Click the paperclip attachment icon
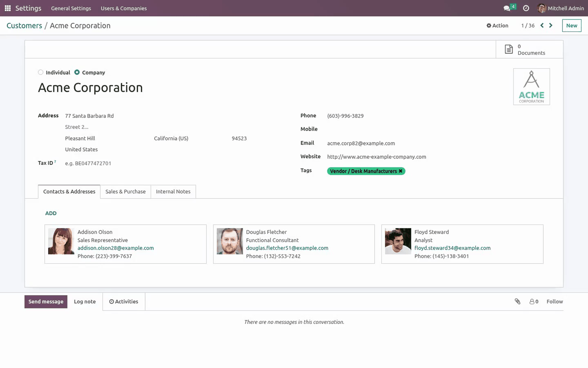The height and width of the screenshot is (368, 588). [517, 301]
